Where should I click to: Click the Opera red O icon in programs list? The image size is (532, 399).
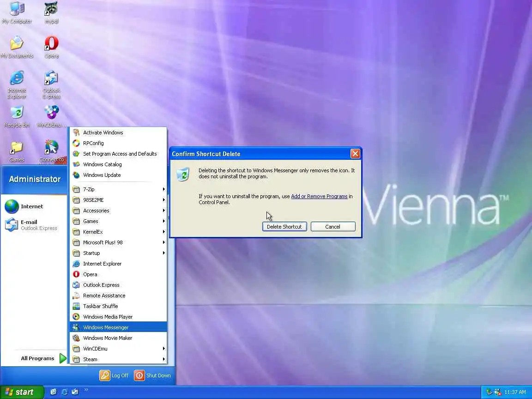(x=76, y=274)
